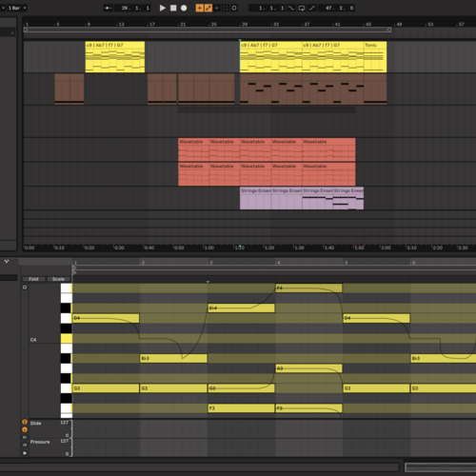Toggle the Scale button in piano roll

click(58, 279)
